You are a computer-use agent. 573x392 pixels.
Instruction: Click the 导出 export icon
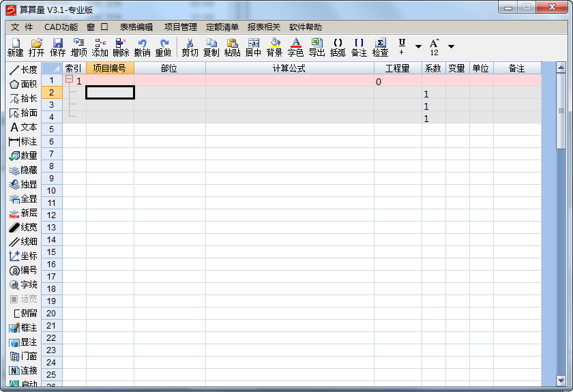tap(317, 47)
